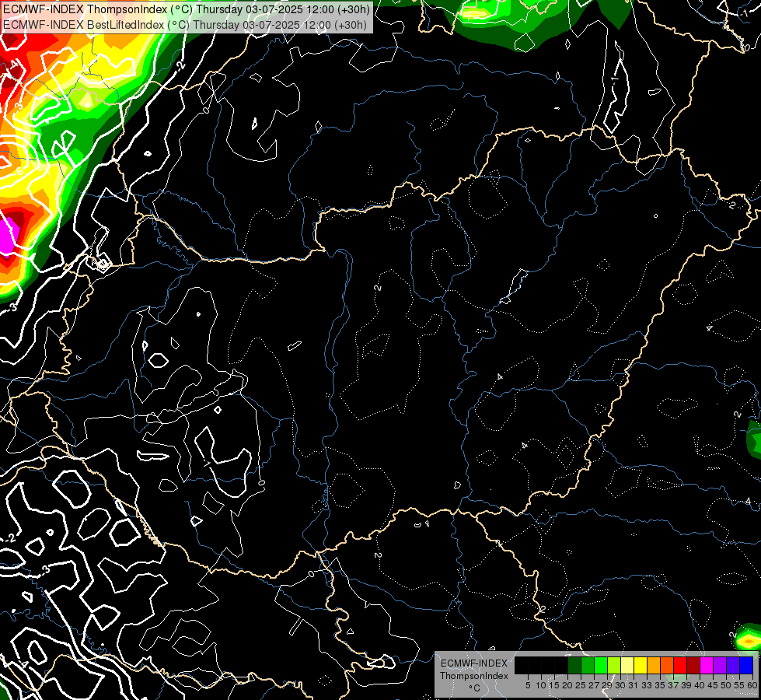The width and height of the screenshot is (761, 700).
Task: Click the BestLiftedIndex title line at top
Action: pos(185,25)
